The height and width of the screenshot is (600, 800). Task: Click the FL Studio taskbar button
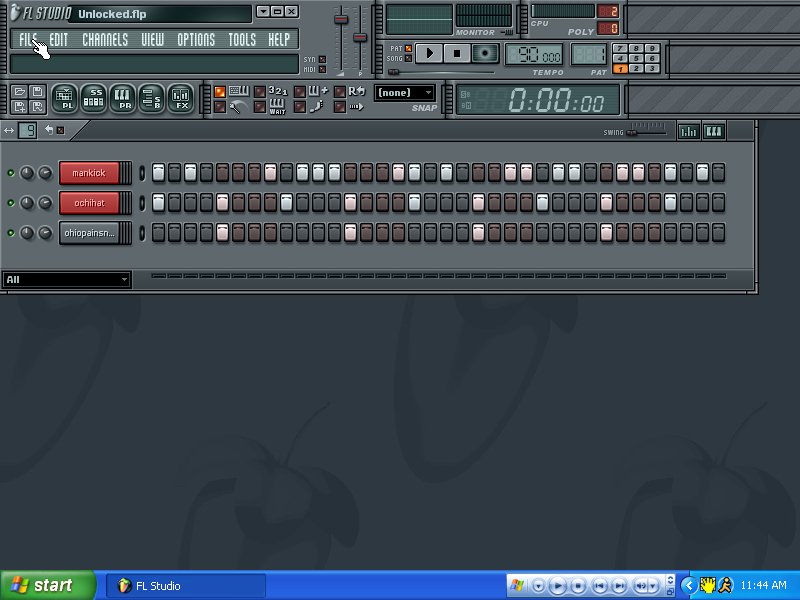coord(186,586)
